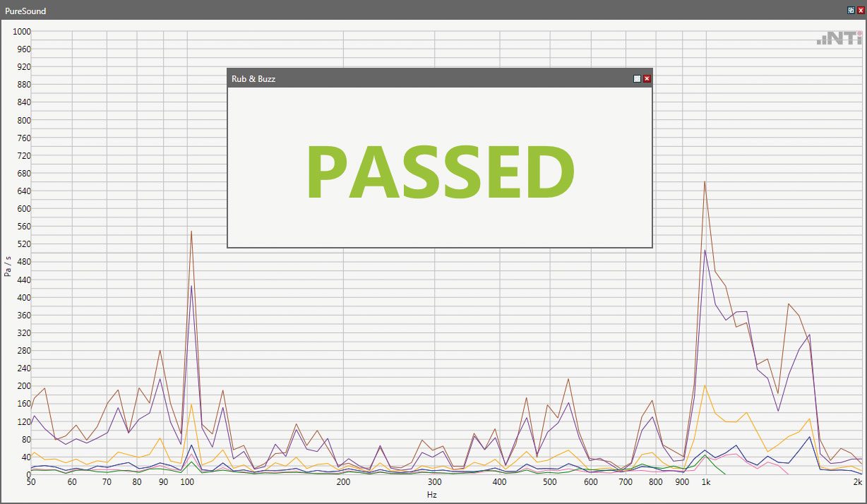Image resolution: width=867 pixels, height=504 pixels.
Task: Click the NTi logo in the chart corner
Action: tap(839, 39)
